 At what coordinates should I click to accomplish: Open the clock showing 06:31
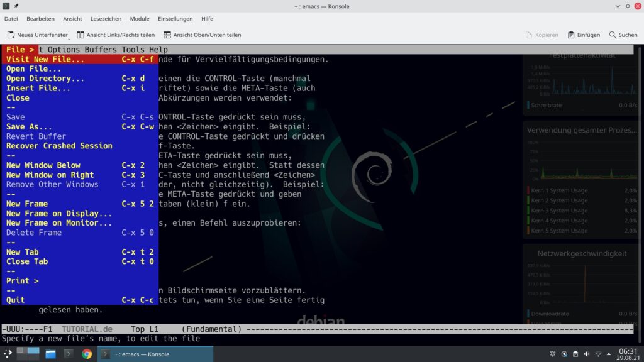point(628,354)
